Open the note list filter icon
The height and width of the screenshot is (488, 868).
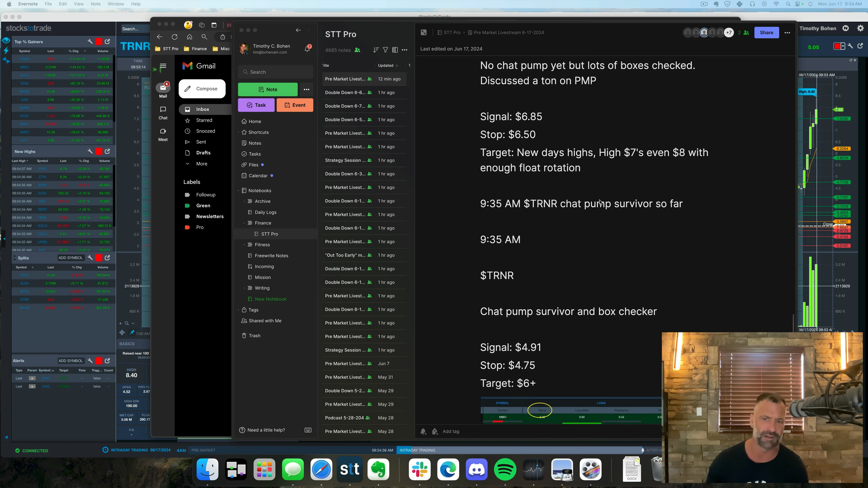[x=385, y=50]
